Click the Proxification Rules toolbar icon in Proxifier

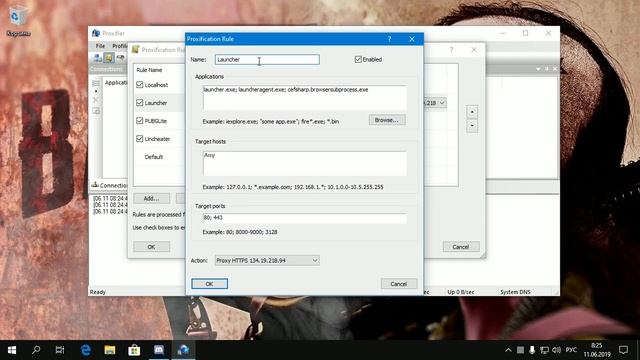[x=109, y=58]
